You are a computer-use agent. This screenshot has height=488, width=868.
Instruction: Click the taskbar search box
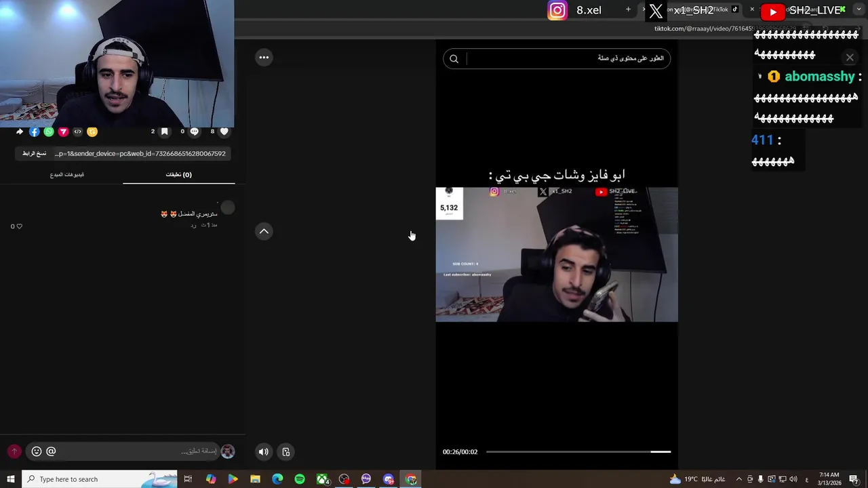(100, 479)
